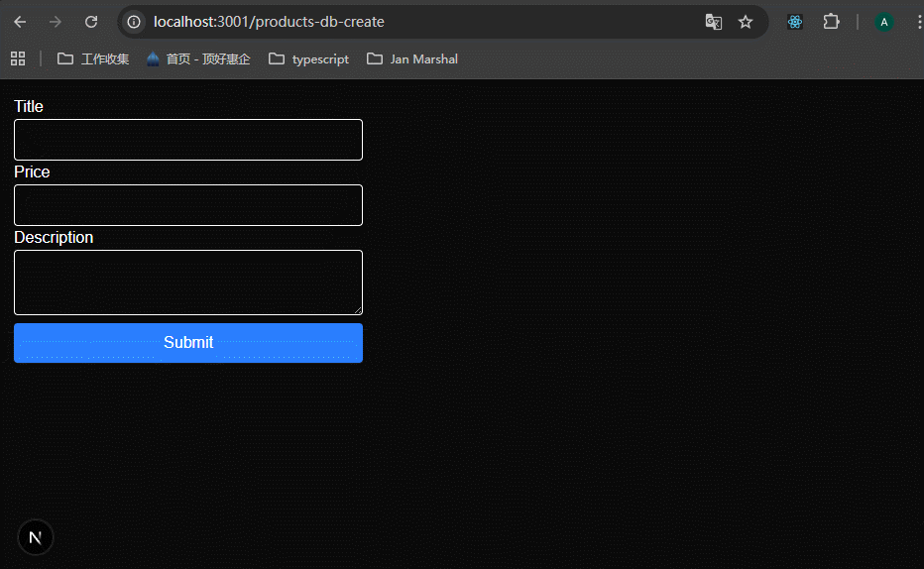This screenshot has height=569, width=924.
Task: Reload the current page
Action: pos(91,22)
